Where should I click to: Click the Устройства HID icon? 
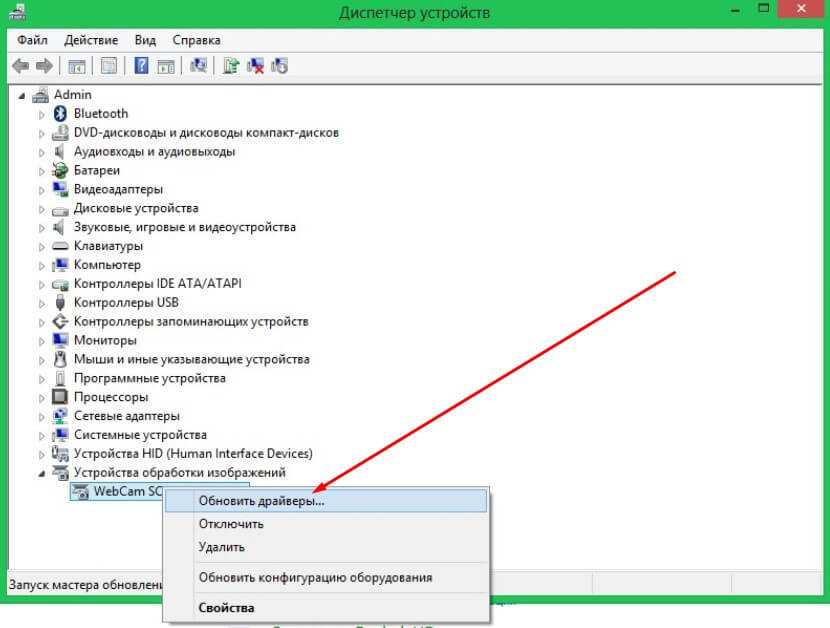tap(60, 454)
